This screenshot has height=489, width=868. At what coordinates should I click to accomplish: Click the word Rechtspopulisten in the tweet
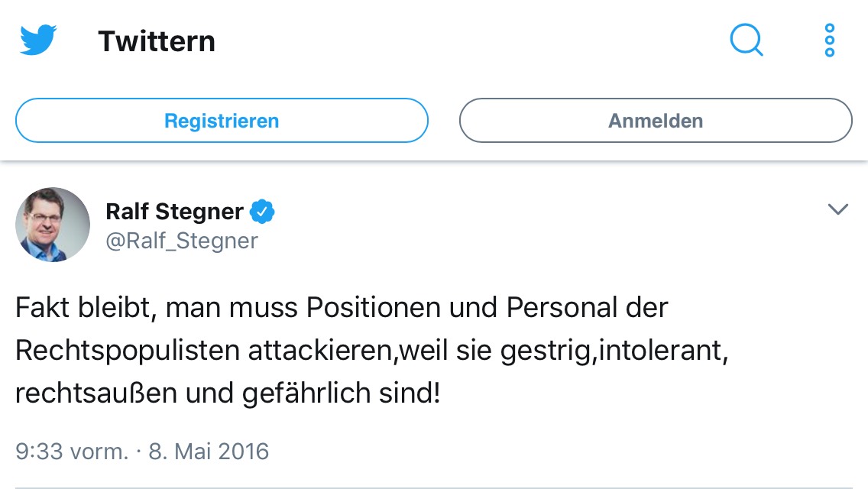coord(128,351)
